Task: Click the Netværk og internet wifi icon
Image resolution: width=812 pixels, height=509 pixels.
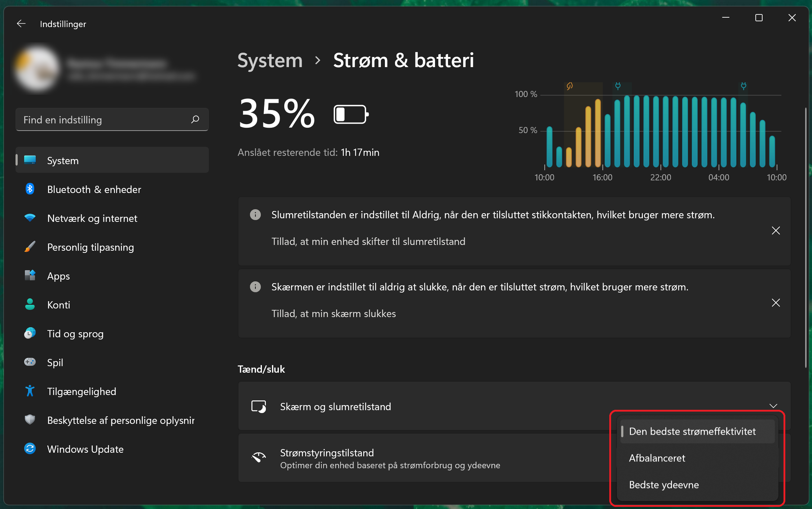Action: [x=30, y=218]
